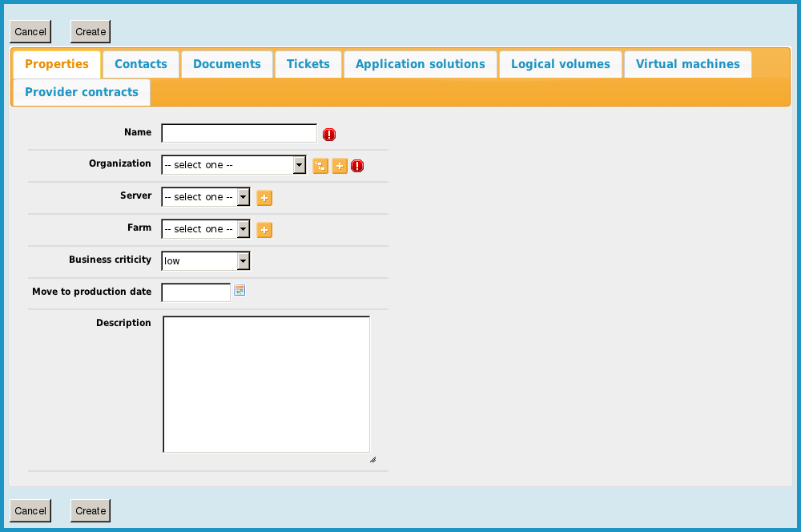
Task: Click the Organization hierarchy tree icon
Action: pos(320,166)
